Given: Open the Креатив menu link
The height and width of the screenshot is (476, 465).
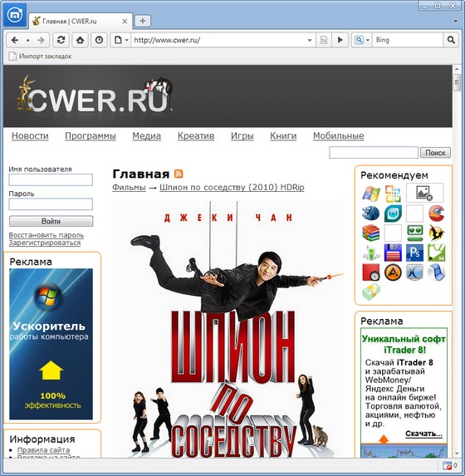Looking at the screenshot, I should 196,136.
